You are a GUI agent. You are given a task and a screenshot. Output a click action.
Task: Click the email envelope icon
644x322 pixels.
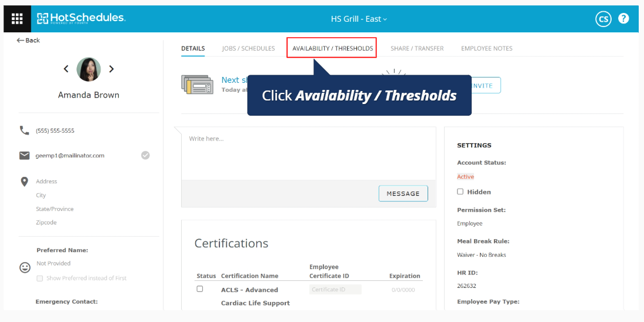24,156
